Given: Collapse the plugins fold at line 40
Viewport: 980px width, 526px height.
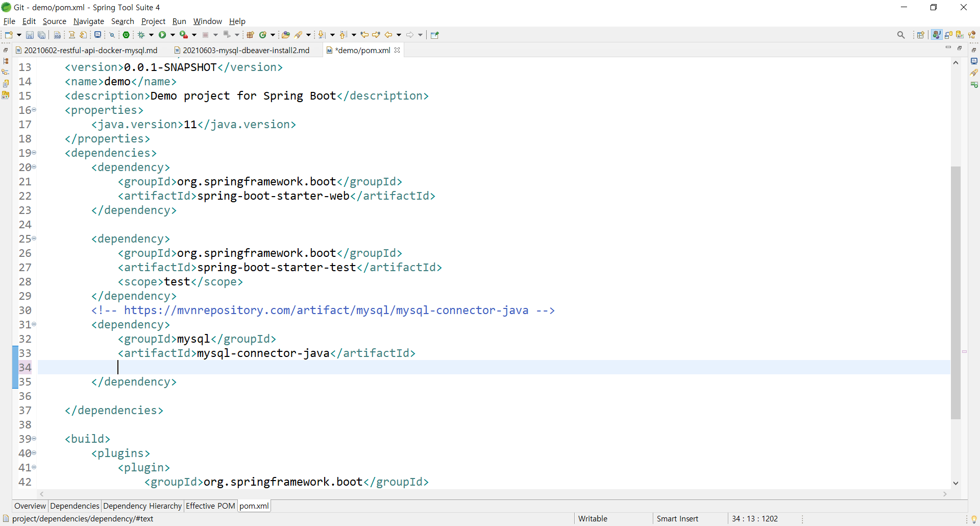Looking at the screenshot, I should coord(34,453).
